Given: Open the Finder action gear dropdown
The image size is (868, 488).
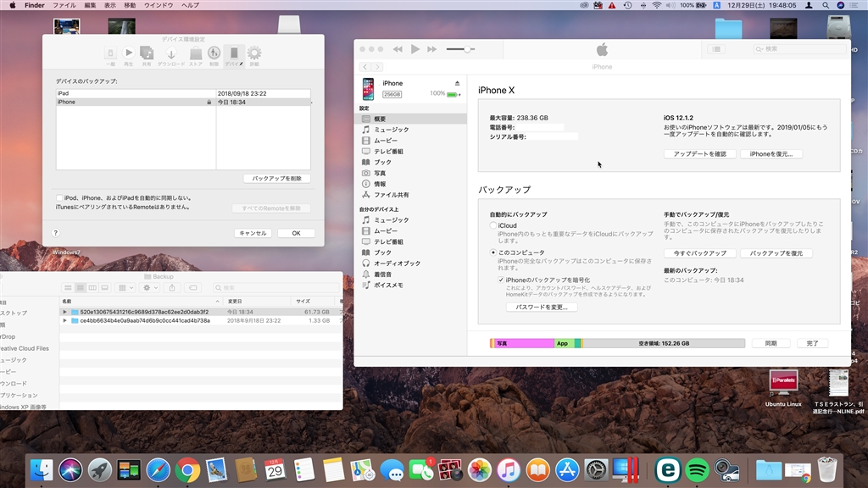Looking at the screenshot, I should pos(149,288).
